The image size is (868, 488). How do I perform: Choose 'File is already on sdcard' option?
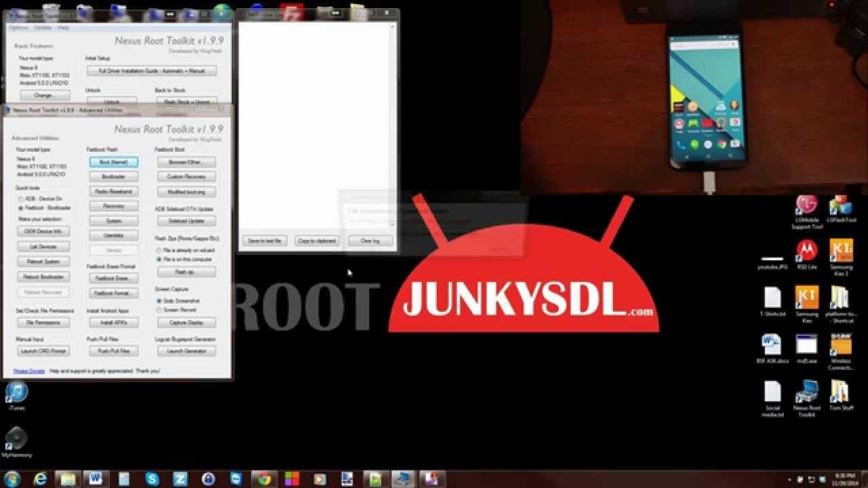click(186, 250)
